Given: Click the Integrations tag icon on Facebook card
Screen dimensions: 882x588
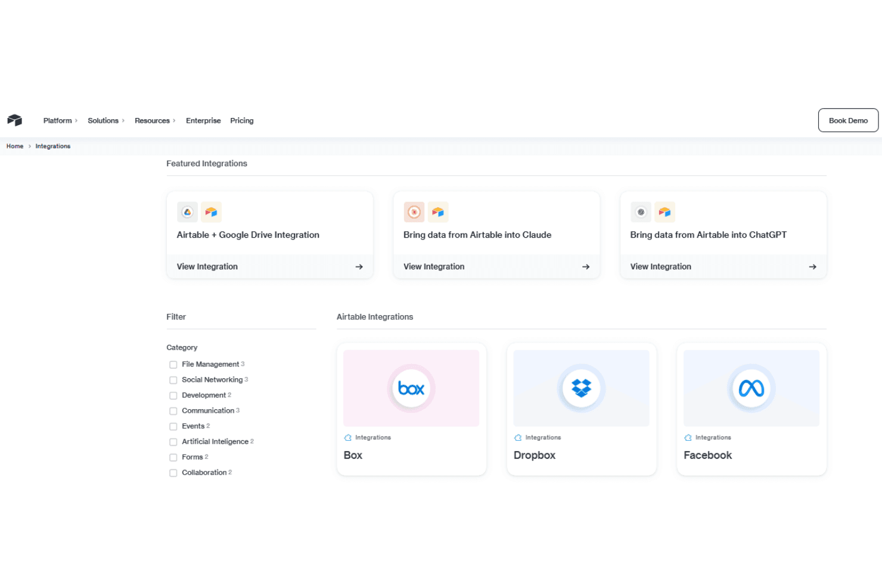Looking at the screenshot, I should point(688,438).
